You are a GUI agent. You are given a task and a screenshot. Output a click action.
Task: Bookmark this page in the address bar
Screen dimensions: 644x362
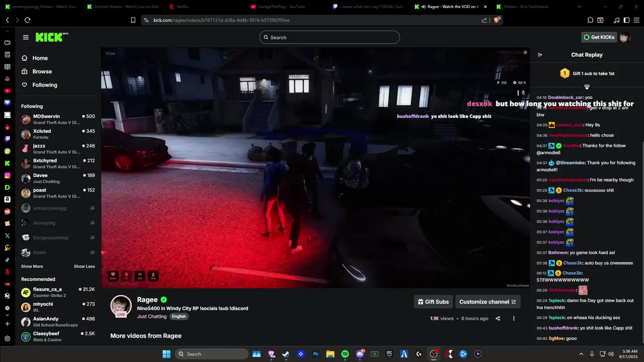(x=133, y=20)
